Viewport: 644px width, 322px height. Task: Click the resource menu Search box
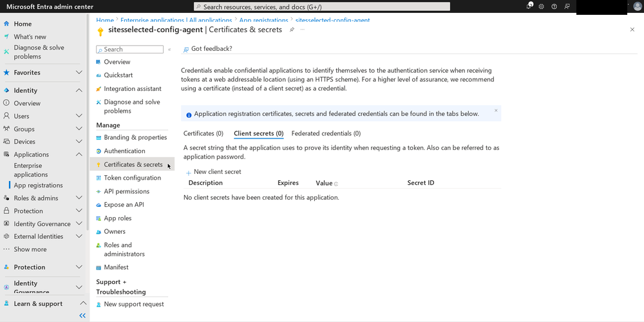130,50
